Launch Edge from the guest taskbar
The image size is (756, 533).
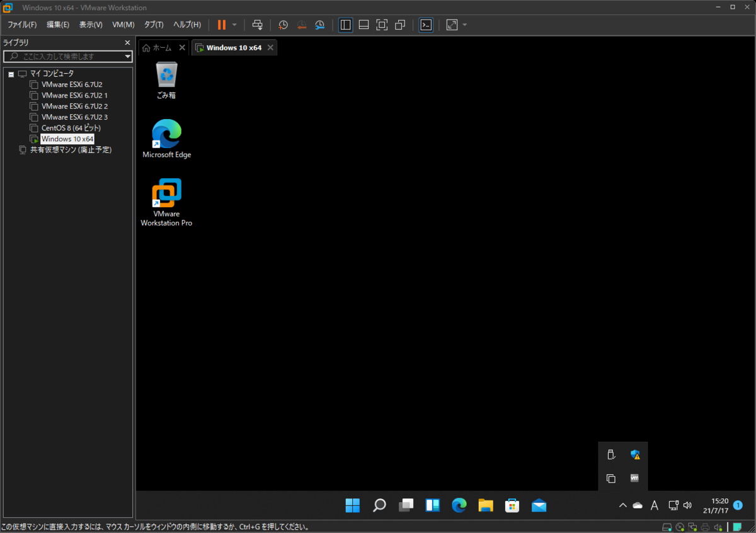pos(459,505)
